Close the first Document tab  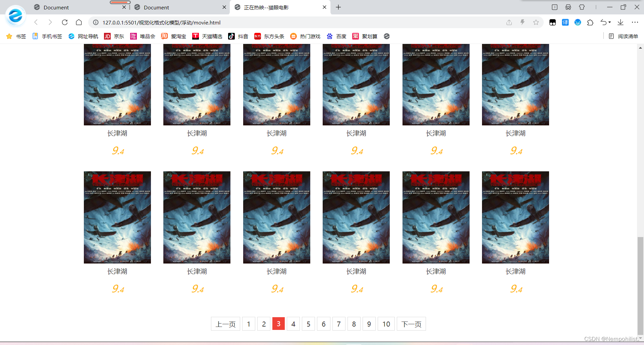124,7
